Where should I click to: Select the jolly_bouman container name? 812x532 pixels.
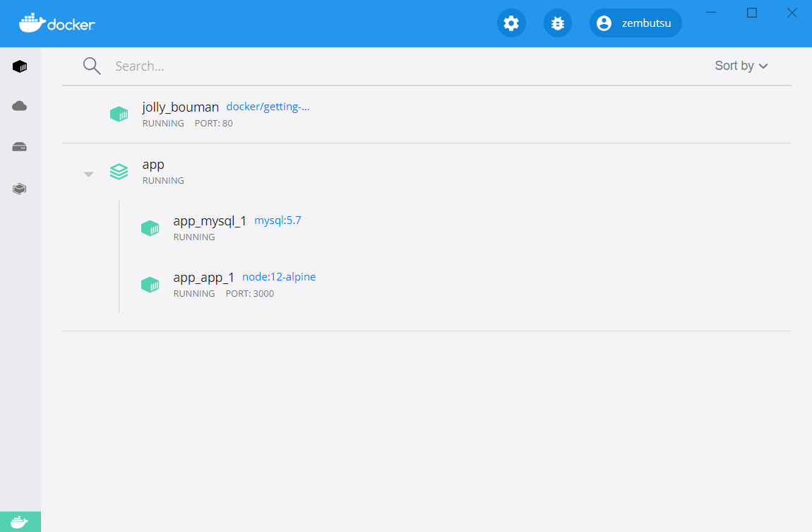click(180, 107)
